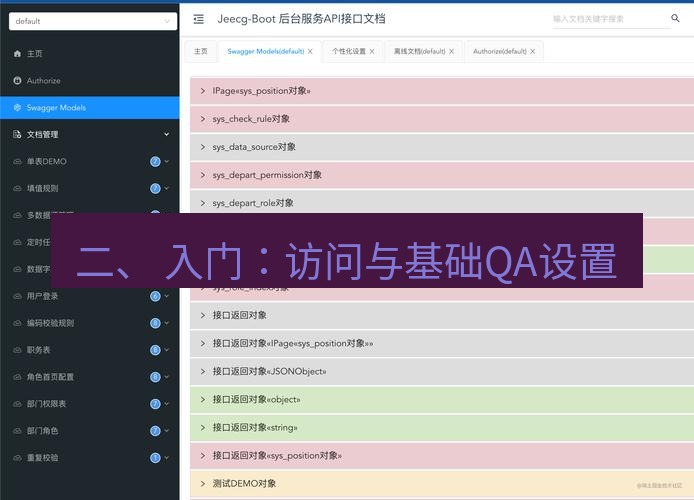Image resolution: width=694 pixels, height=500 pixels.
Task: Open the 部门权限表 API group
Action: pos(90,404)
